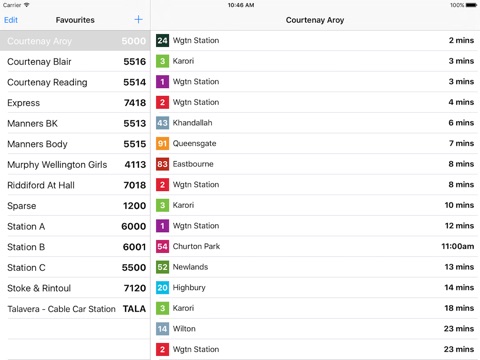The width and height of the screenshot is (480, 360).
Task: Select the Highbury destination text
Action: click(x=189, y=288)
